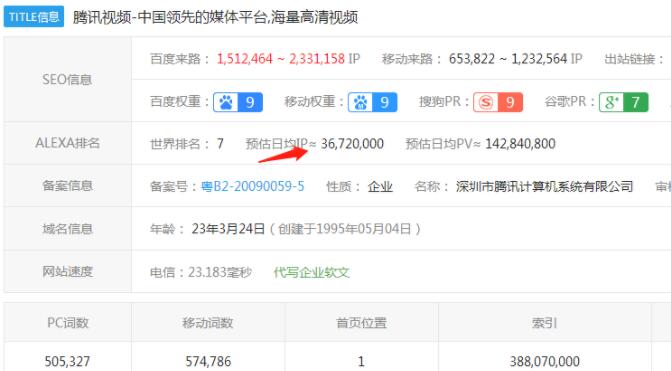Viewport: 671px width, 371px height.
Task: Click the estimated daily PV 142,840,800
Action: (x=520, y=143)
